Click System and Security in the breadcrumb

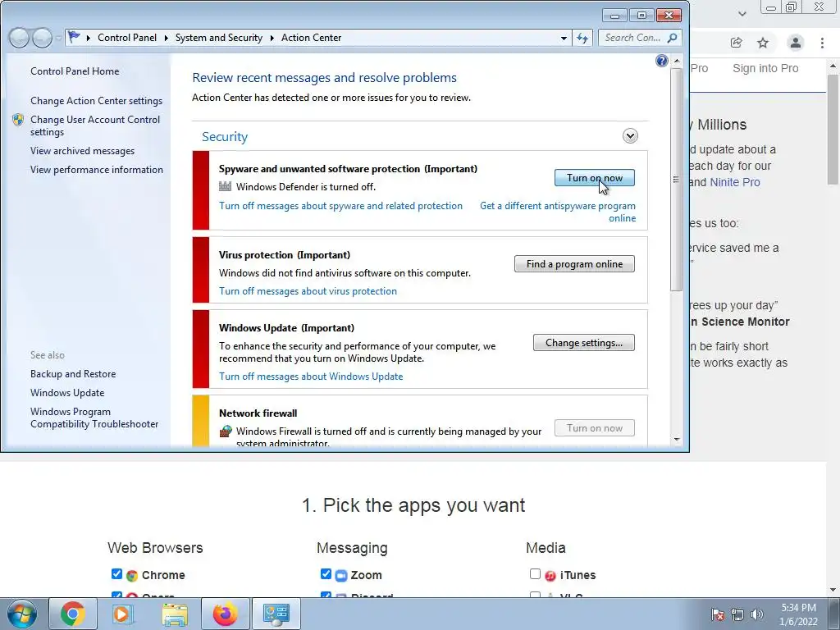point(218,38)
